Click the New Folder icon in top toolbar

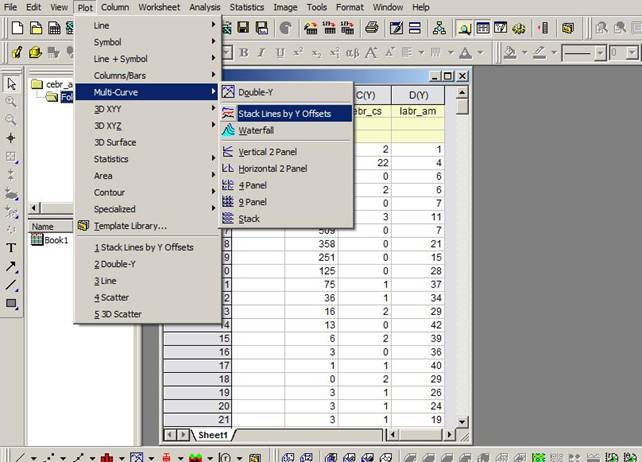36,28
